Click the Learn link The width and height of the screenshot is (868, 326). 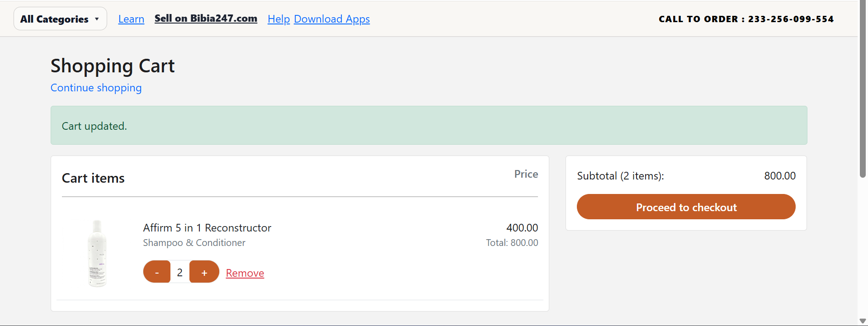point(131,19)
